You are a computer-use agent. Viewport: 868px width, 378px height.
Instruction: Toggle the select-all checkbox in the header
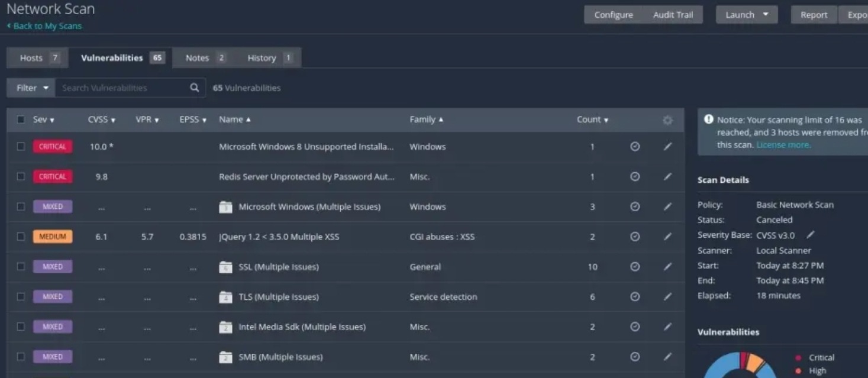tap(21, 119)
